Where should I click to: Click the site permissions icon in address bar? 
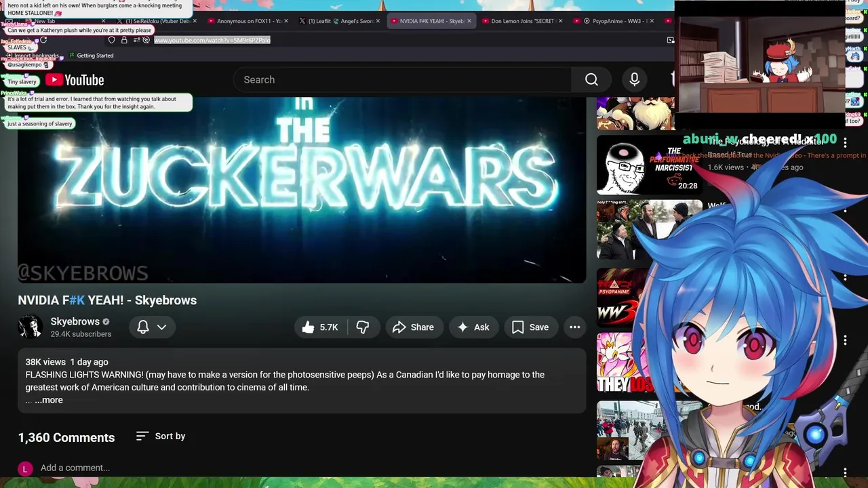click(136, 40)
